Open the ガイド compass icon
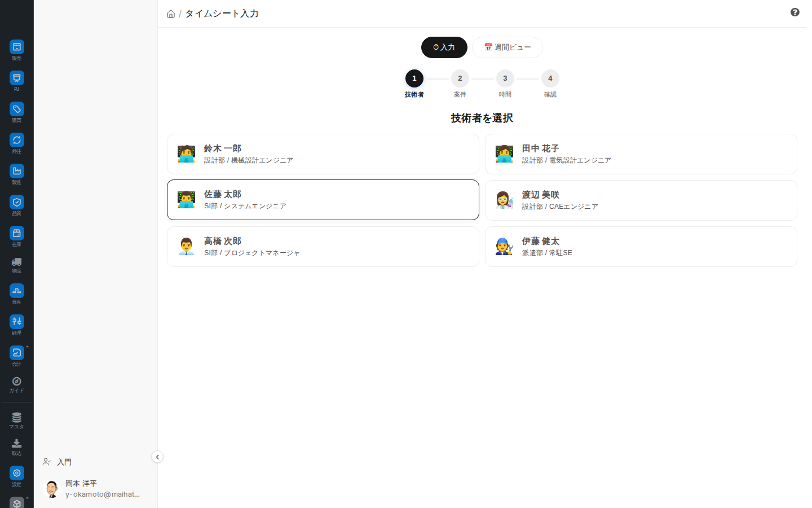 click(x=17, y=382)
